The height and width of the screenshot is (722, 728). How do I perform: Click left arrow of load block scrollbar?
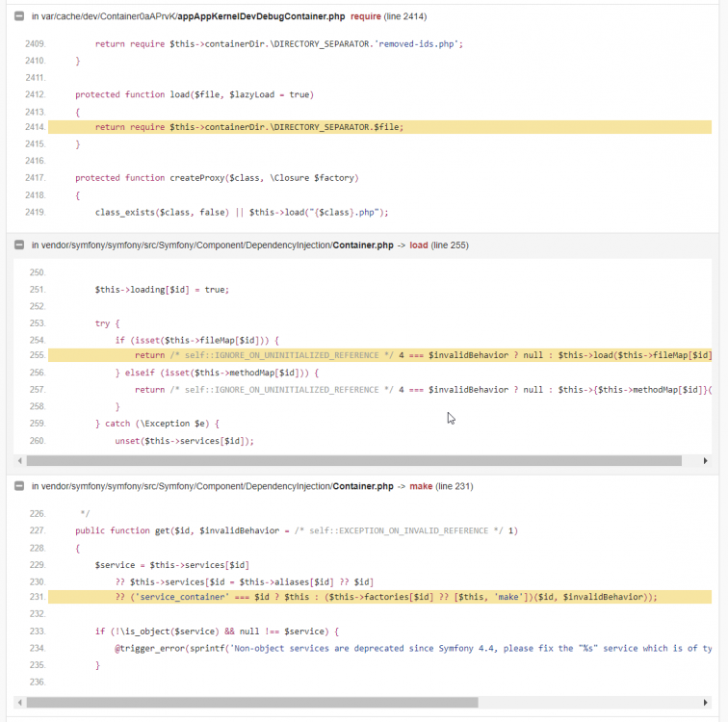tap(19, 461)
